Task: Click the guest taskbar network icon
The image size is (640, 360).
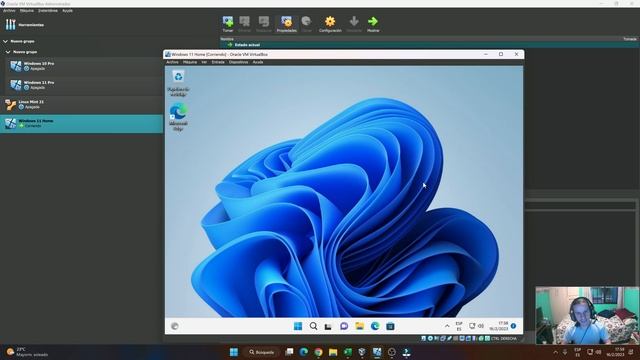Action: click(x=472, y=326)
